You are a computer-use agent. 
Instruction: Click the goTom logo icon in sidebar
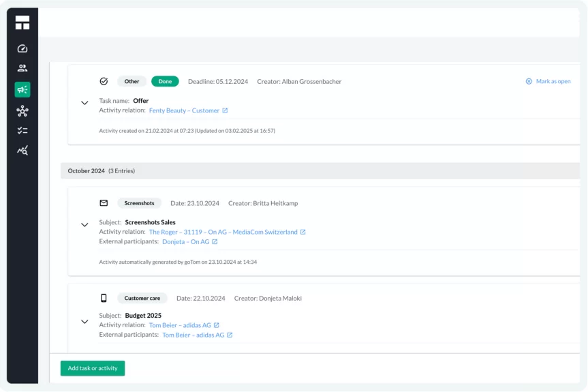[x=22, y=22]
